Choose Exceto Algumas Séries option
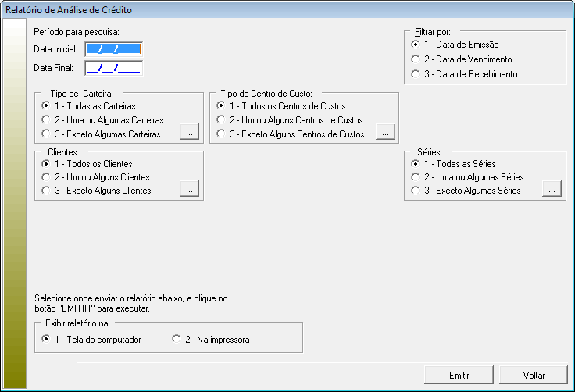Screen dimensions: 575x392 (415, 191)
